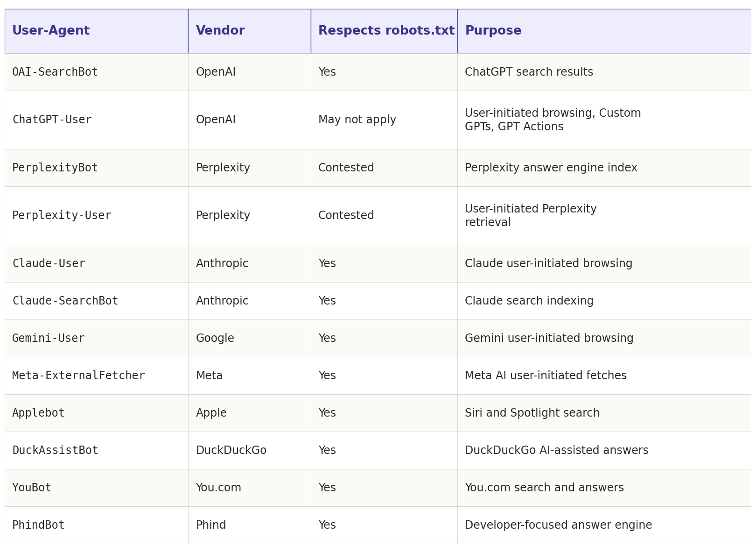Screen dimensions: 756x553
Task: Click Anthropic vendor in Claude-SearchBot row
Action: tap(249, 301)
